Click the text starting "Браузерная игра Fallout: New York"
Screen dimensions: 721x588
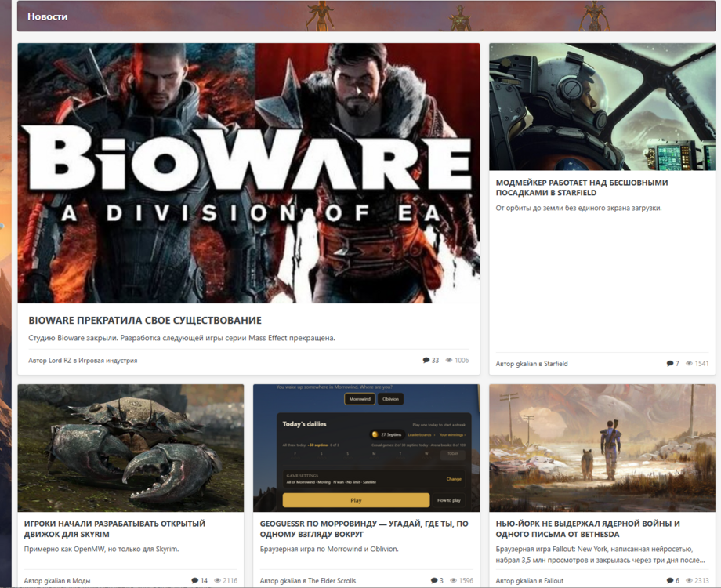pyautogui.click(x=600, y=554)
